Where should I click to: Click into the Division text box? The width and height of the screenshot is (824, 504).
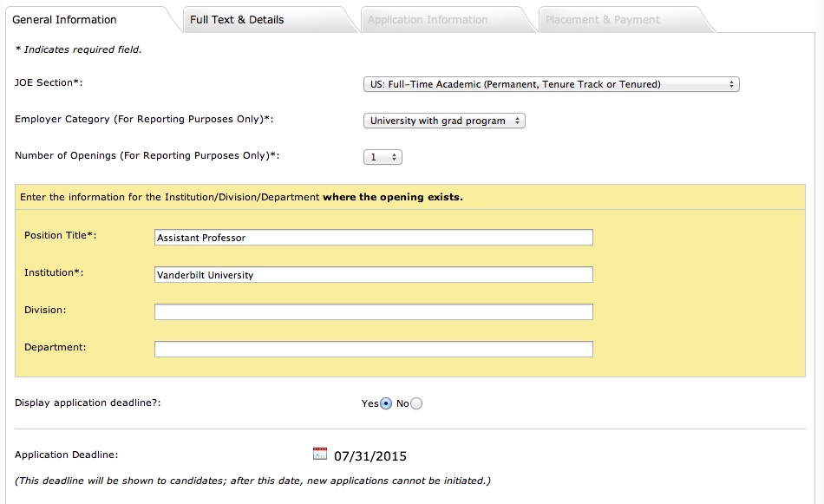click(x=373, y=311)
